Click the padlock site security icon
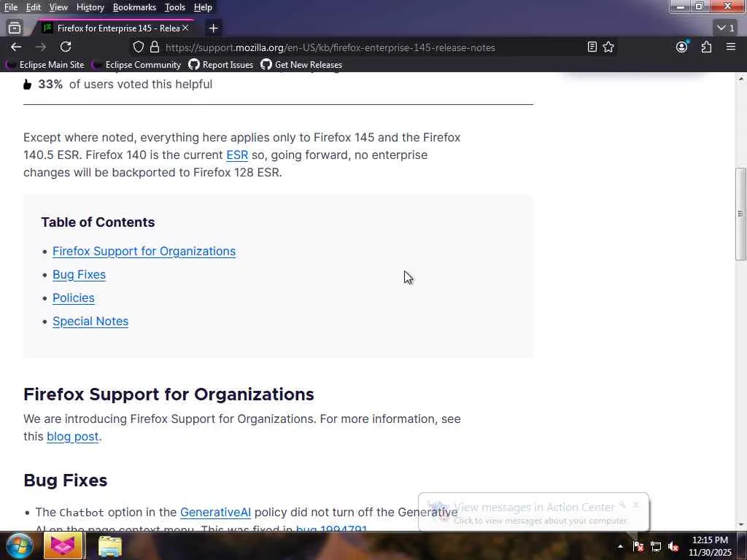 155,47
